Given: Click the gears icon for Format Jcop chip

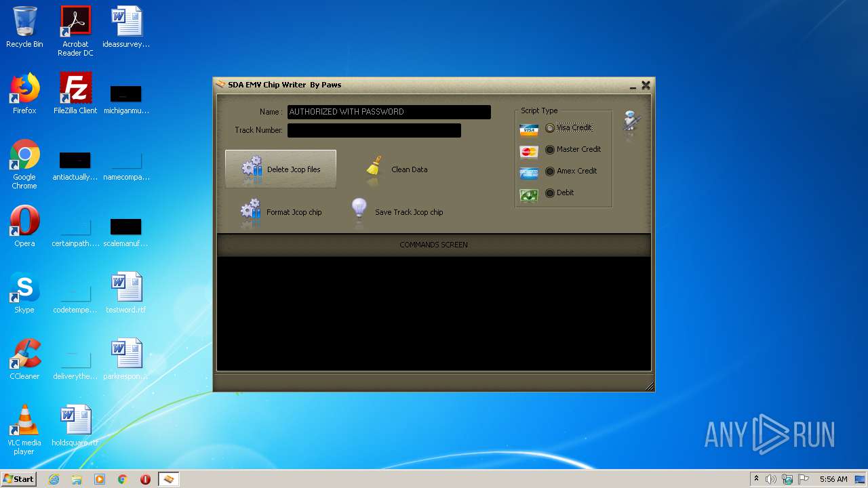Looking at the screenshot, I should 250,211.
